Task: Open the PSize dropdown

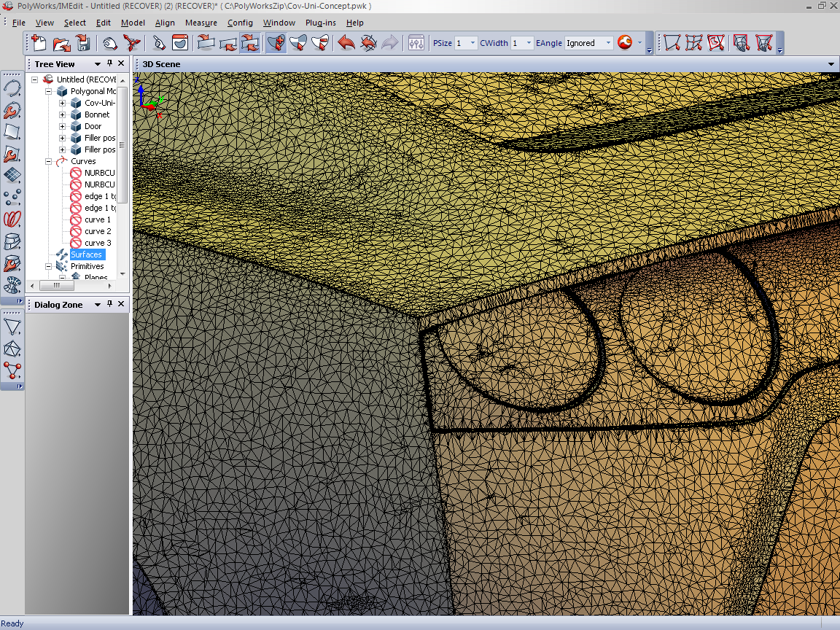Action: (472, 43)
